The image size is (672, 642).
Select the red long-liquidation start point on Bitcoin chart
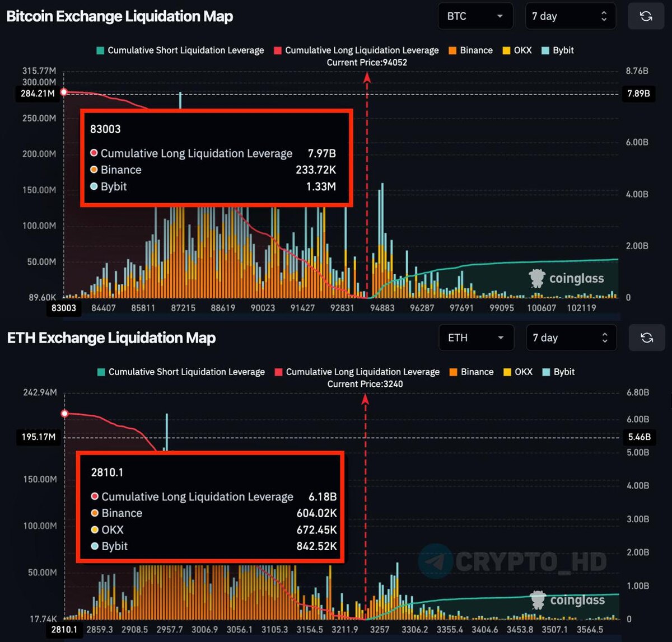(64, 92)
